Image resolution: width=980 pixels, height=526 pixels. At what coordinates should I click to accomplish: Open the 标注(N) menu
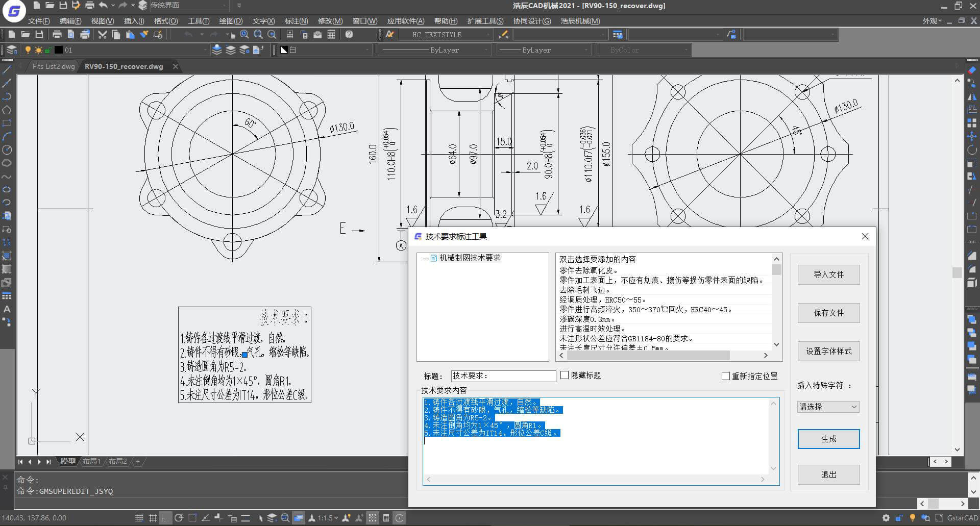(x=296, y=21)
